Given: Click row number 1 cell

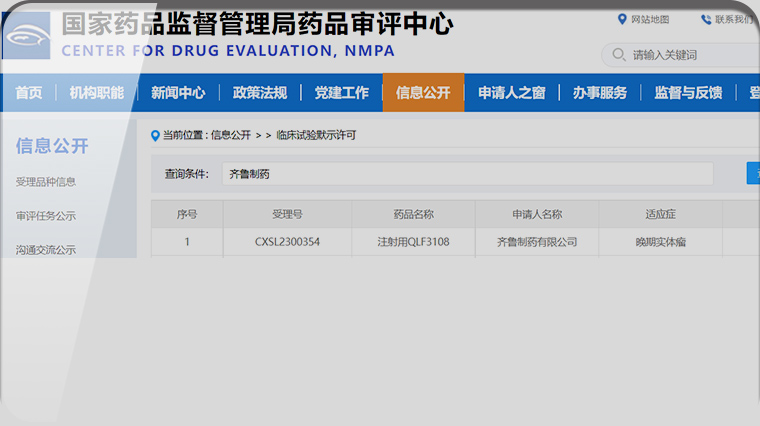Looking at the screenshot, I should click(187, 242).
